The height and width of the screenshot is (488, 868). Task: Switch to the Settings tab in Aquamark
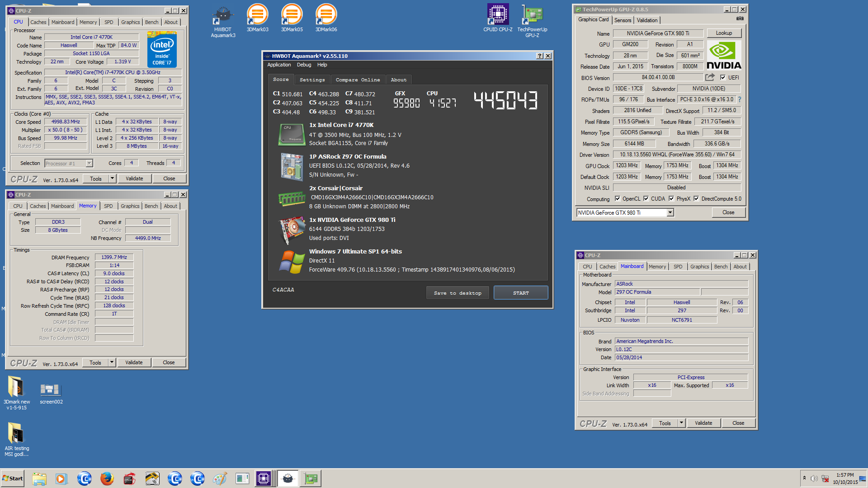[x=312, y=80]
